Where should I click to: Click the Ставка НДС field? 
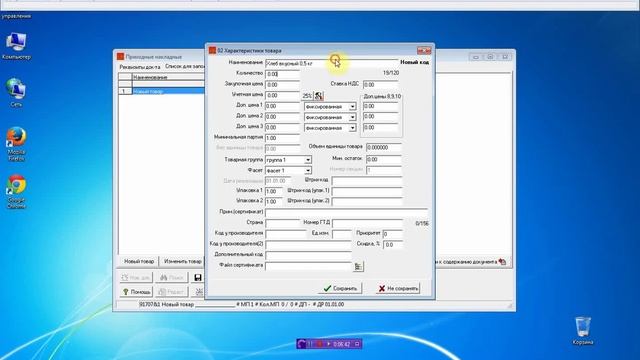380,85
